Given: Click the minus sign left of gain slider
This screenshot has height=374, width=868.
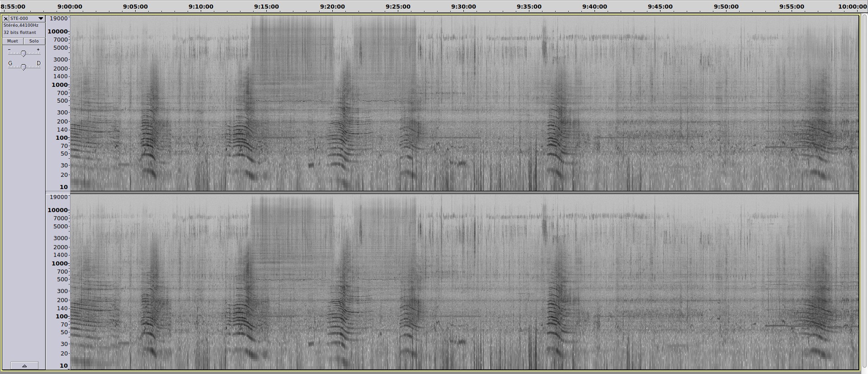Looking at the screenshot, I should point(9,50).
